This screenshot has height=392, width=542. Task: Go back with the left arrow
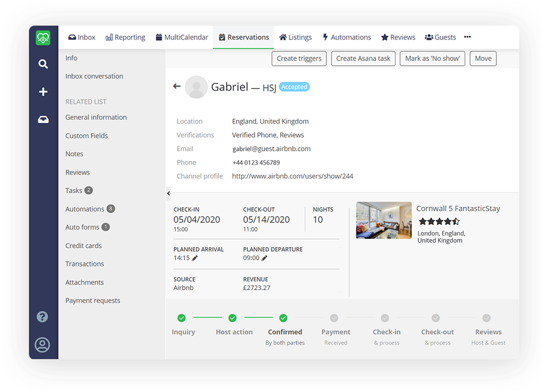pos(177,86)
